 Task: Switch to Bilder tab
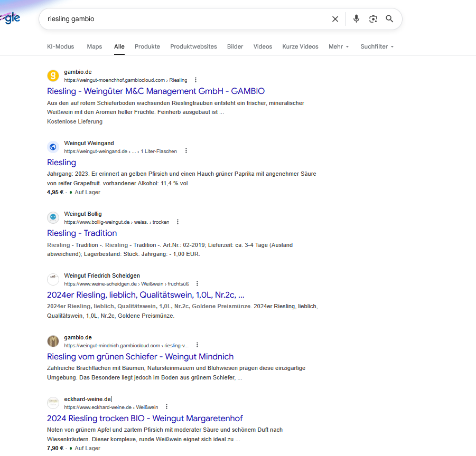pos(235,46)
